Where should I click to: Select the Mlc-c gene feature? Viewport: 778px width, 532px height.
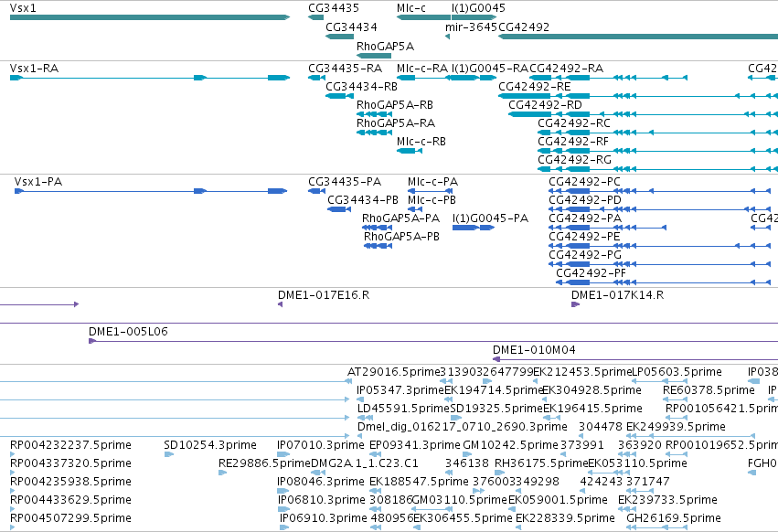click(423, 17)
